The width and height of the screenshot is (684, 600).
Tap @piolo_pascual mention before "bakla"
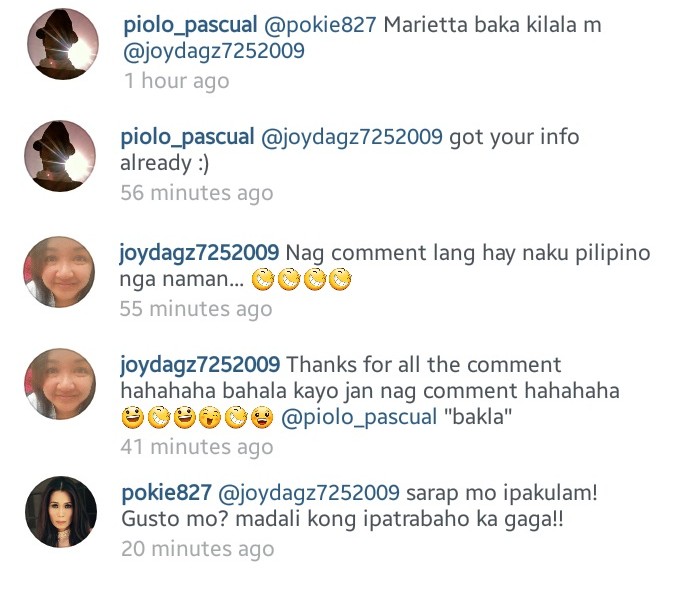point(359,418)
